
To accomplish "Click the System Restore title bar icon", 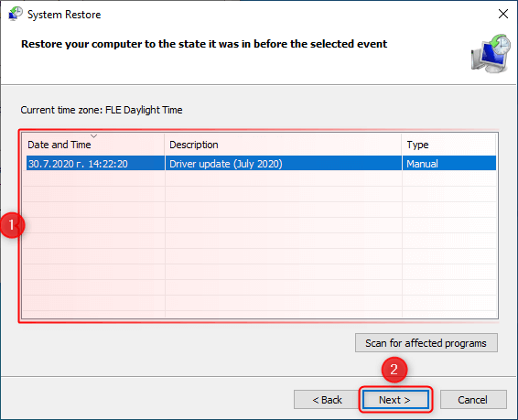I will point(16,14).
